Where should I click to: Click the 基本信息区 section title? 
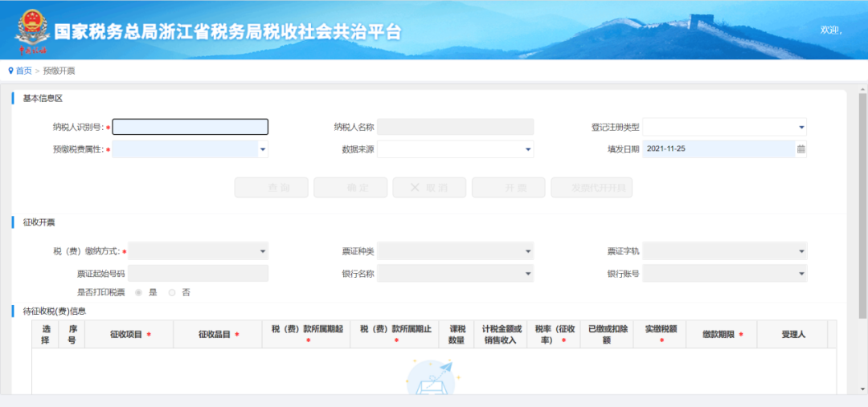click(x=43, y=99)
